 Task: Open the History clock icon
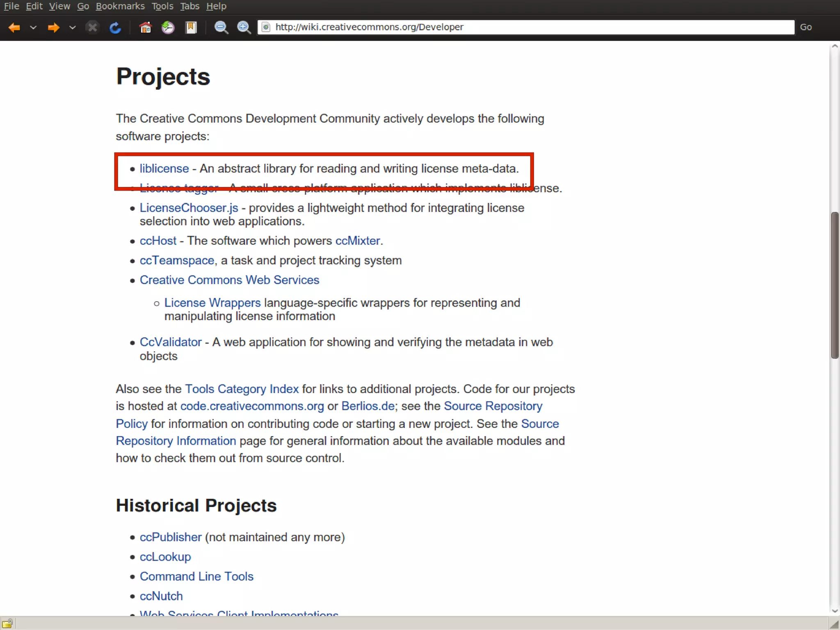click(x=168, y=27)
